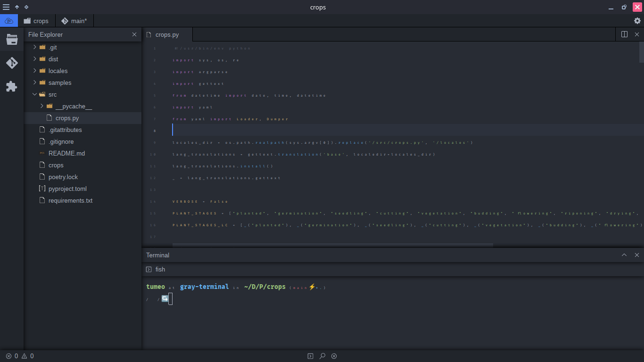Select the fish terminal tab
Viewport: 644px width, 362px height.
click(156, 269)
